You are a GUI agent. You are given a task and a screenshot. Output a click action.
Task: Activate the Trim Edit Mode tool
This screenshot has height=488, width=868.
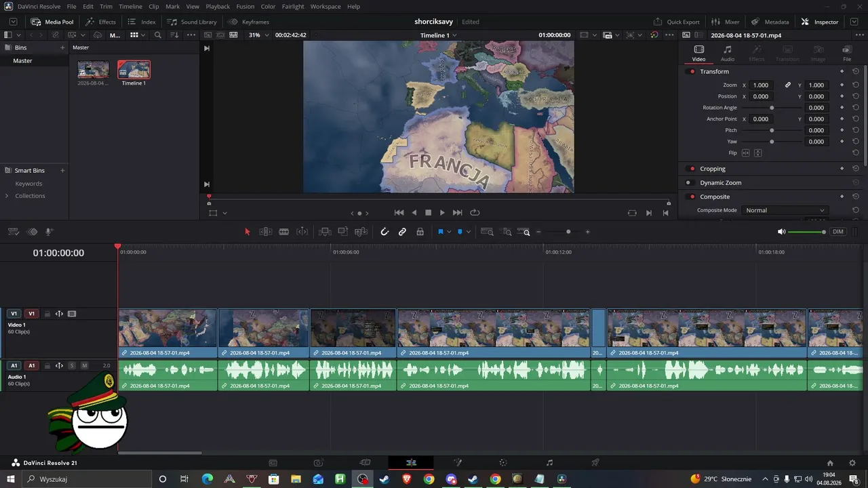[x=266, y=232]
